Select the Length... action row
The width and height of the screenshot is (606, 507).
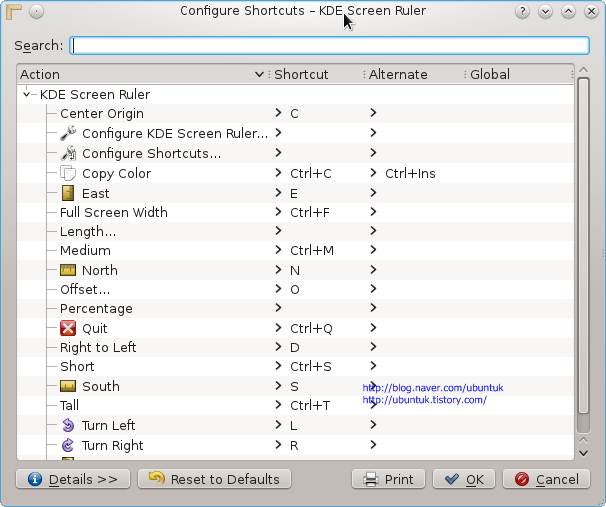[x=296, y=231]
